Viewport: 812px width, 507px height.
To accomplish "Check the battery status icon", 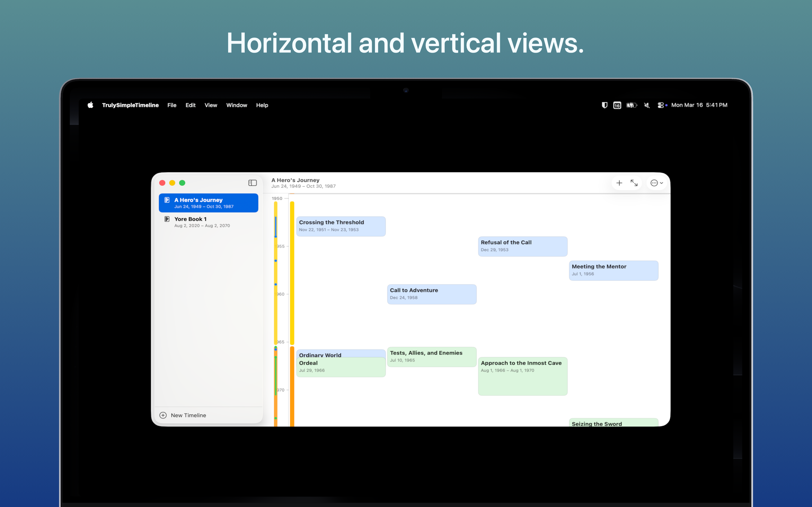I will click(x=631, y=105).
